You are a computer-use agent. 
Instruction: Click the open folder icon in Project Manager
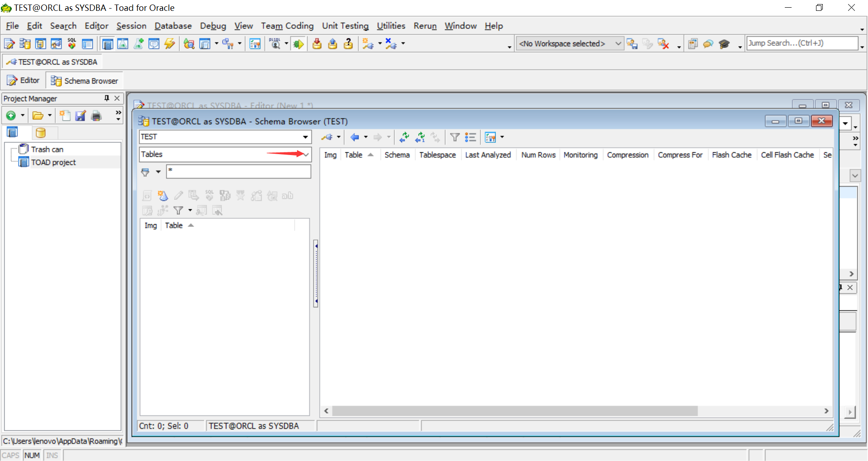point(38,116)
